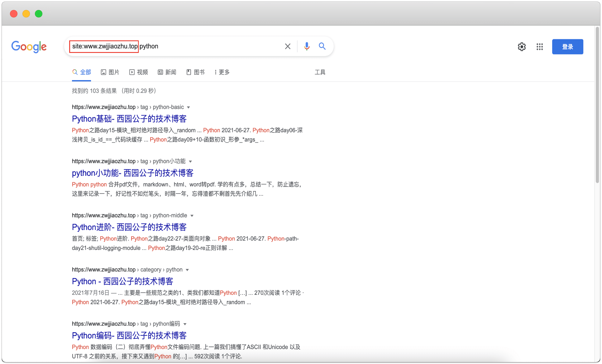Open result Python - 西园公子的技术博客

[x=122, y=281]
